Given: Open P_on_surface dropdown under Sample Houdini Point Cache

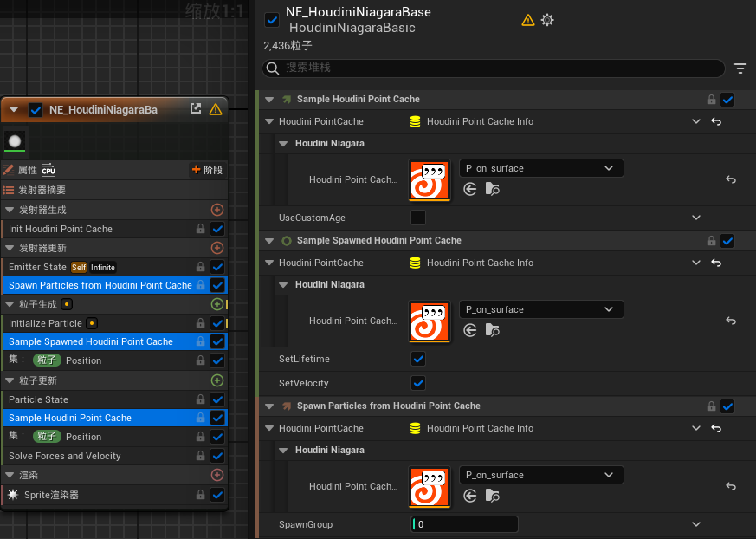Looking at the screenshot, I should coord(541,168).
